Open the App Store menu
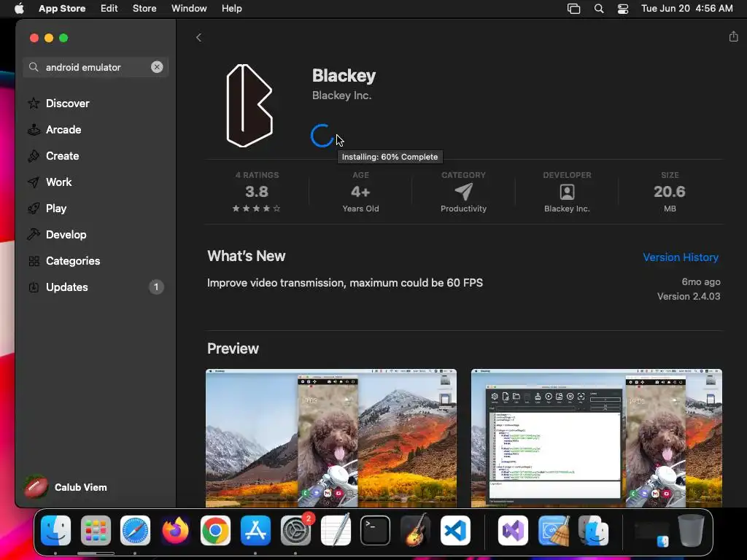The height and width of the screenshot is (560, 747). pos(62,9)
